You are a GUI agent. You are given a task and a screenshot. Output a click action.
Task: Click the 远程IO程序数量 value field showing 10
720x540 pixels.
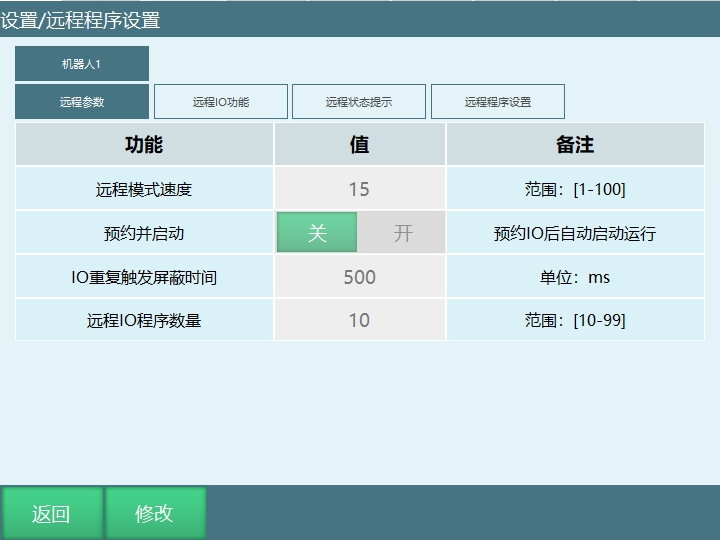point(359,320)
